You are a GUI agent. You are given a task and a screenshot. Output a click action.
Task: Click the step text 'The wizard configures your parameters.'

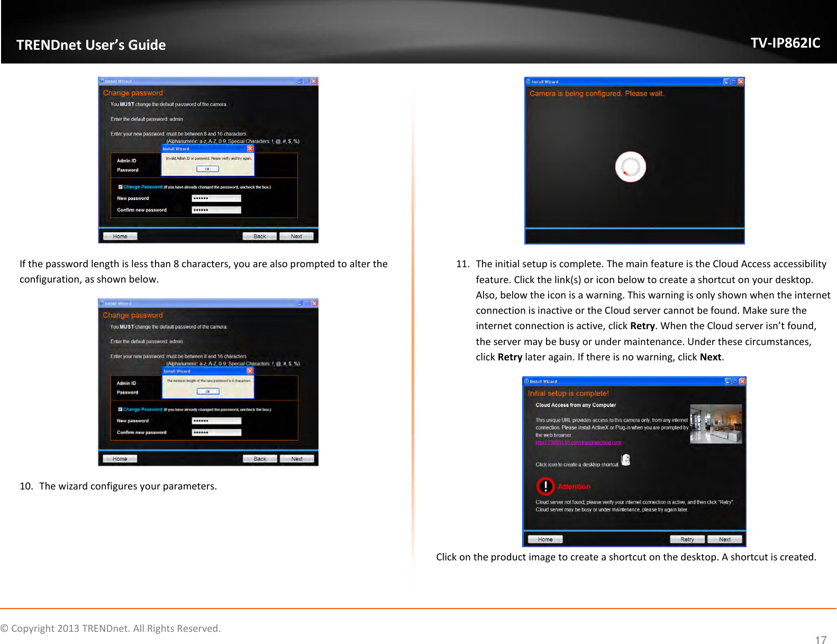coord(128,486)
